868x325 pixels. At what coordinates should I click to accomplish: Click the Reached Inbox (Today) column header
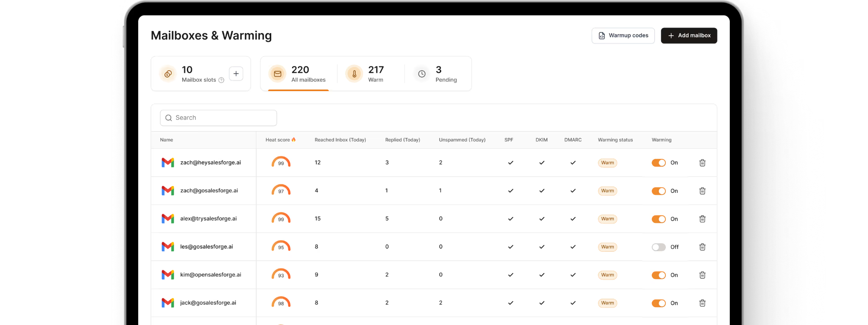click(x=340, y=140)
